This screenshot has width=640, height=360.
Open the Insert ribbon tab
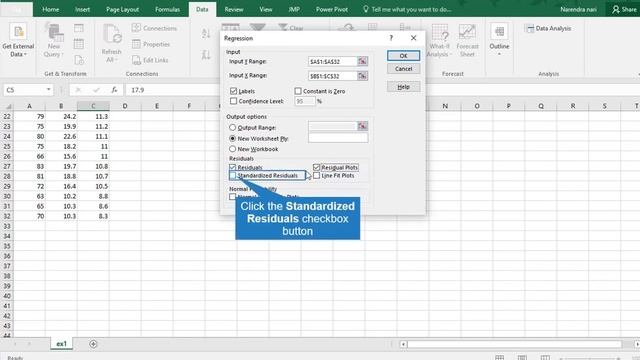[x=82, y=9]
